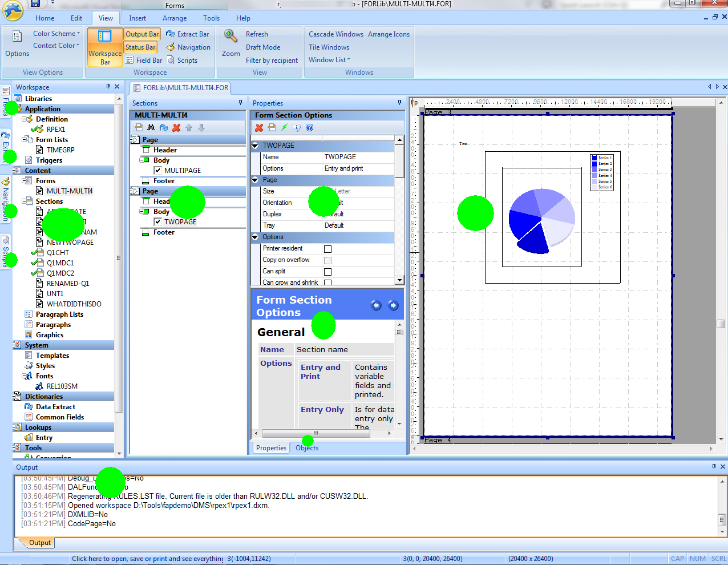728x565 pixels.
Task: Click the move down arrow in Sections toolbar
Action: 201,128
